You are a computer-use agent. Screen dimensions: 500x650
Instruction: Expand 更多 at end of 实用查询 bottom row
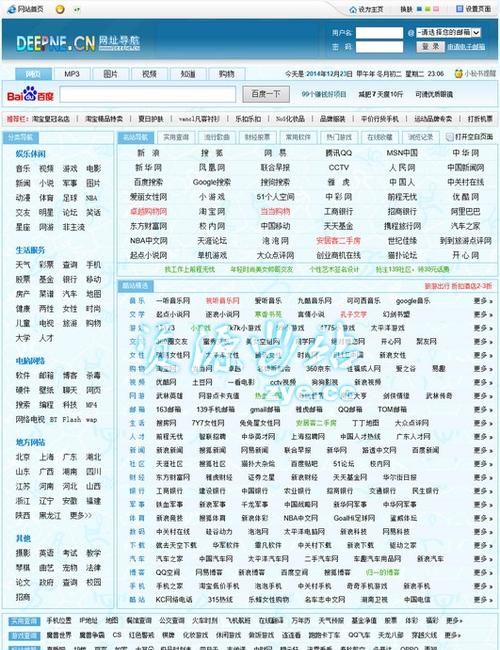tap(454, 621)
